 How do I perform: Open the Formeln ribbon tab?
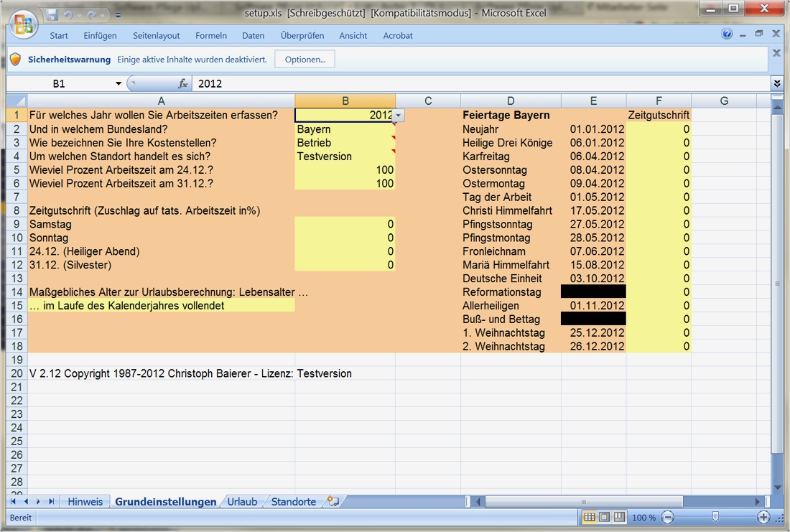(210, 35)
